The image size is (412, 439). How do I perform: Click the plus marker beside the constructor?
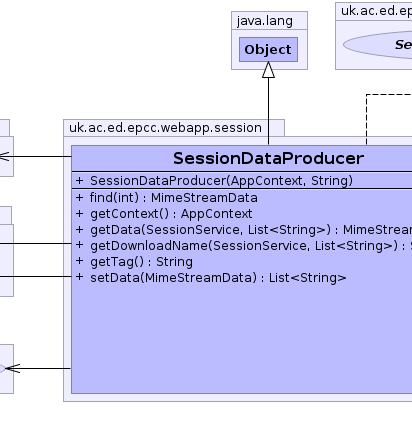pyautogui.click(x=79, y=180)
